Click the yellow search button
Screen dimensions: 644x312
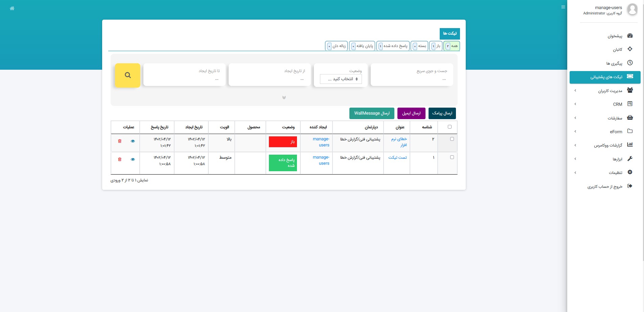click(x=128, y=75)
